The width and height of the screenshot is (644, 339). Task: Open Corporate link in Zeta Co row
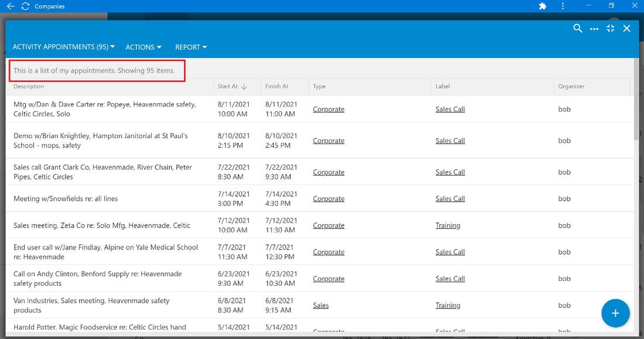pyautogui.click(x=328, y=225)
